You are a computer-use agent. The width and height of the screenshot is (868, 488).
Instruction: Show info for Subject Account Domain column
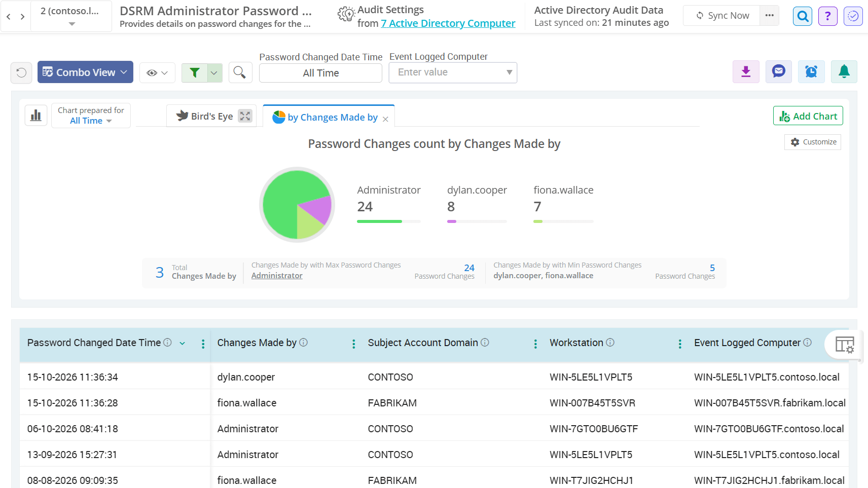coord(485,343)
